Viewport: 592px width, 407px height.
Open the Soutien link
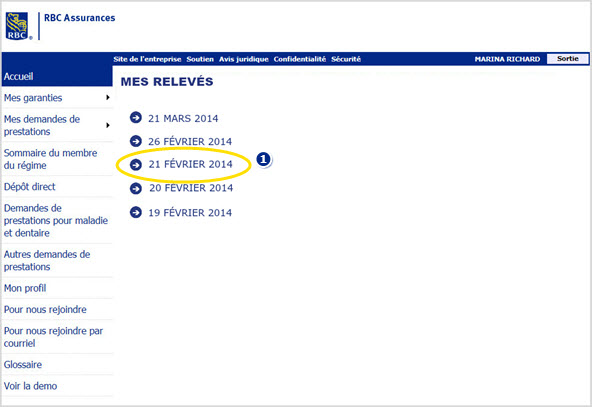click(x=200, y=59)
